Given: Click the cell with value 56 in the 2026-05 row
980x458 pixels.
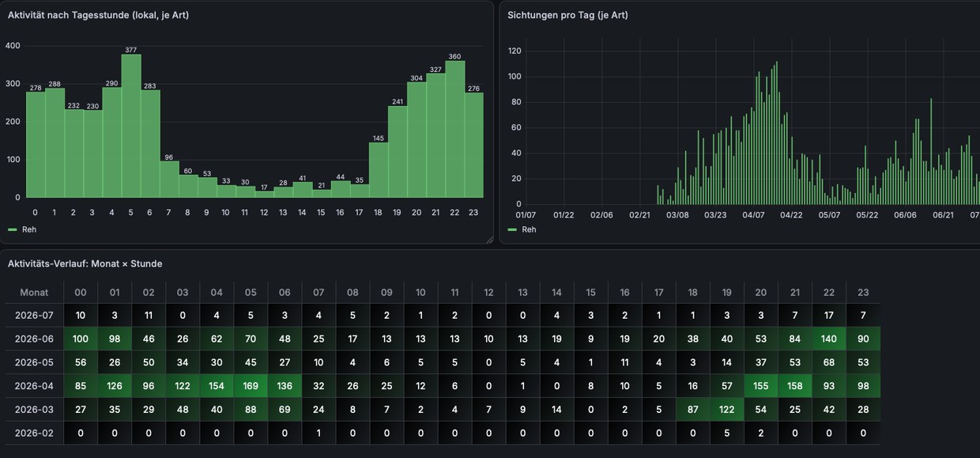Looking at the screenshot, I should tap(81, 362).
